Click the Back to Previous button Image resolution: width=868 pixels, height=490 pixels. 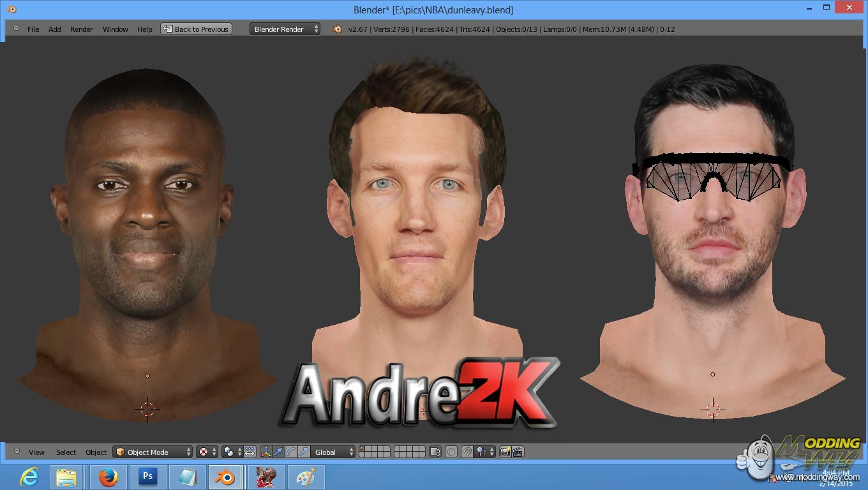pos(196,29)
